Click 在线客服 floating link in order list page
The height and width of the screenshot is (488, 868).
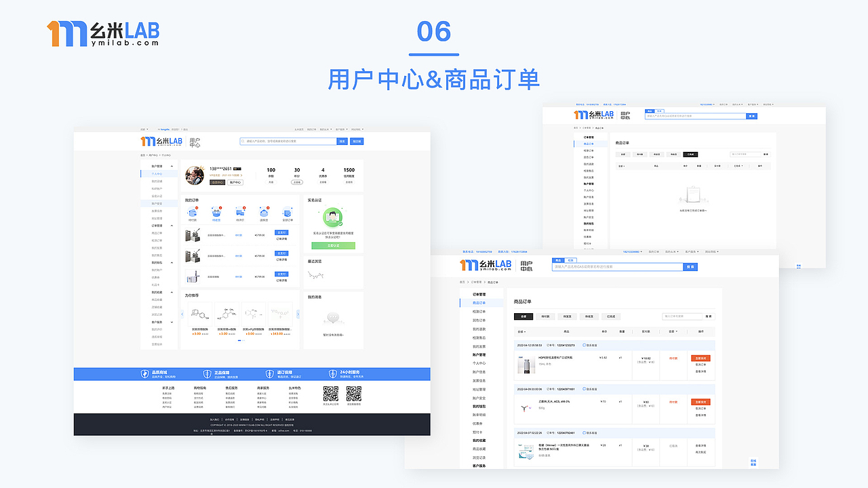click(x=753, y=462)
